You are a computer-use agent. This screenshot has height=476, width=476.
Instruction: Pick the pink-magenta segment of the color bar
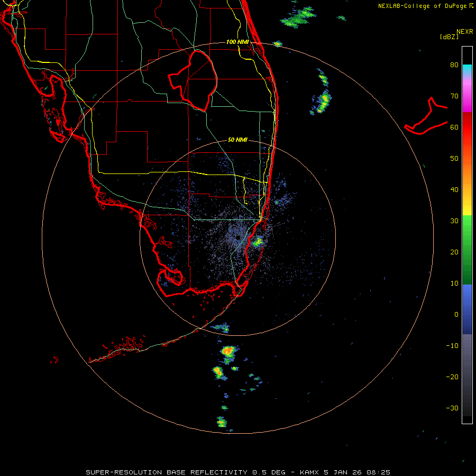point(467,94)
